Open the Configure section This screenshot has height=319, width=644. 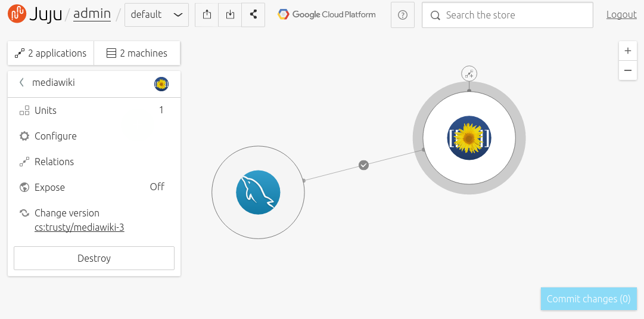coord(94,136)
